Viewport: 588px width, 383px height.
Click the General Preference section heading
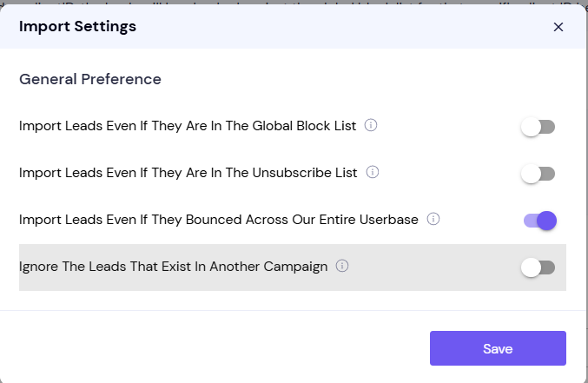[90, 79]
